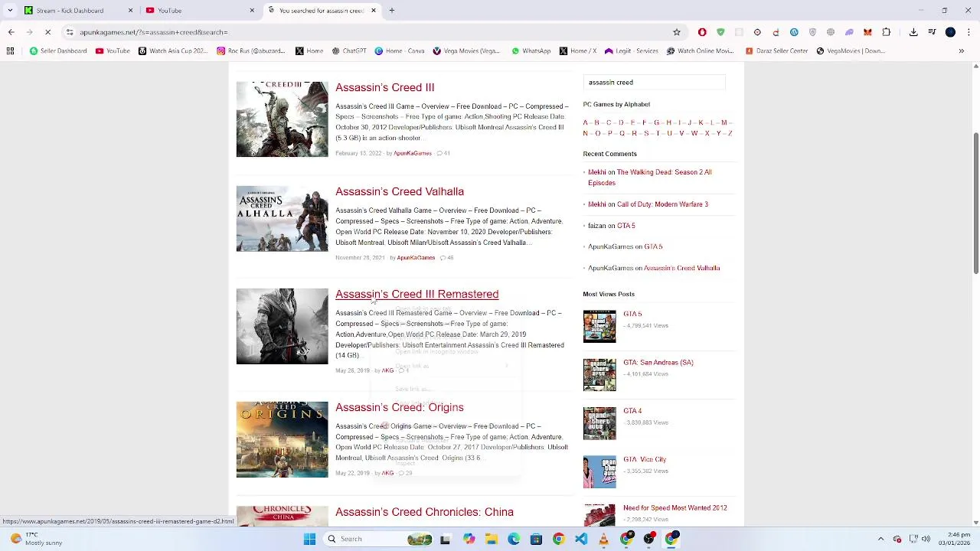Open the Seller Dashboard bookmark
Viewport: 980px width, 551px height.
(x=58, y=51)
